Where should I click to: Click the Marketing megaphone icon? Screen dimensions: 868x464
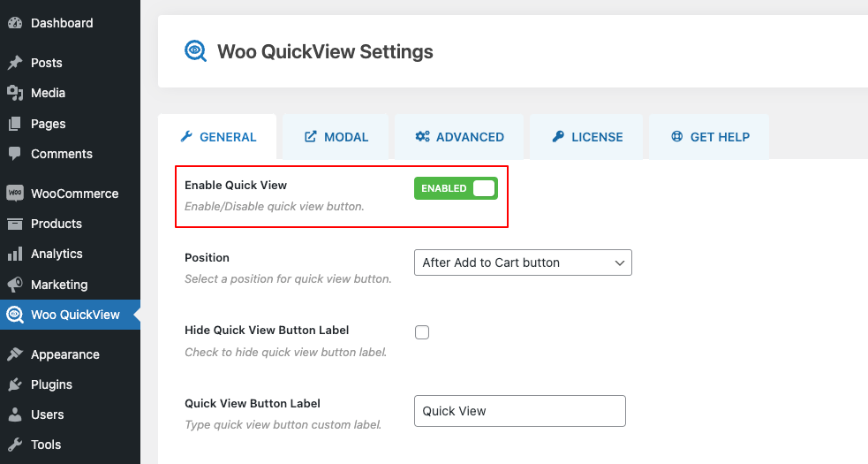coord(14,285)
